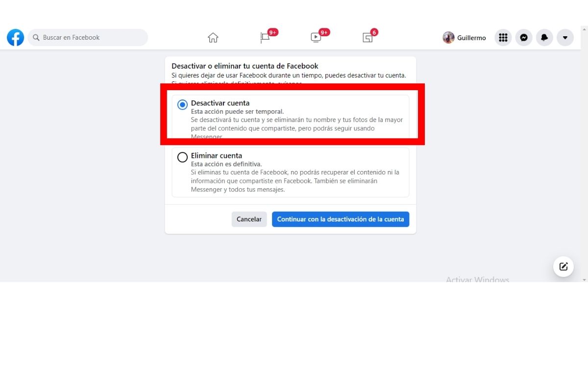Click the new message compose icon
This screenshot has height=392, width=588.
[x=563, y=267]
